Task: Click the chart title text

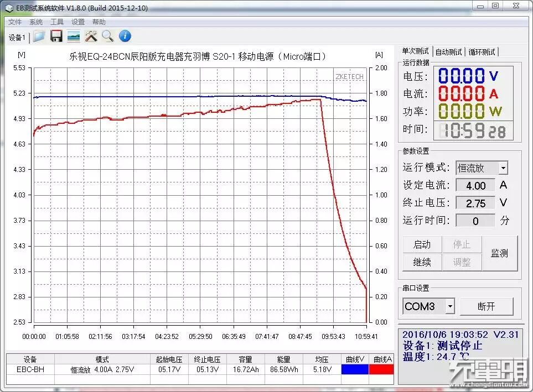Action: [x=198, y=56]
